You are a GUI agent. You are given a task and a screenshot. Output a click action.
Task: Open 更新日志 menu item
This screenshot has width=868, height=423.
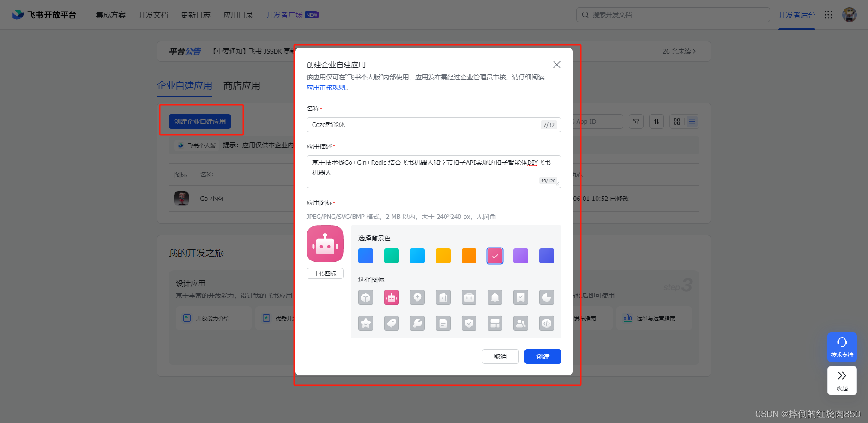click(196, 15)
